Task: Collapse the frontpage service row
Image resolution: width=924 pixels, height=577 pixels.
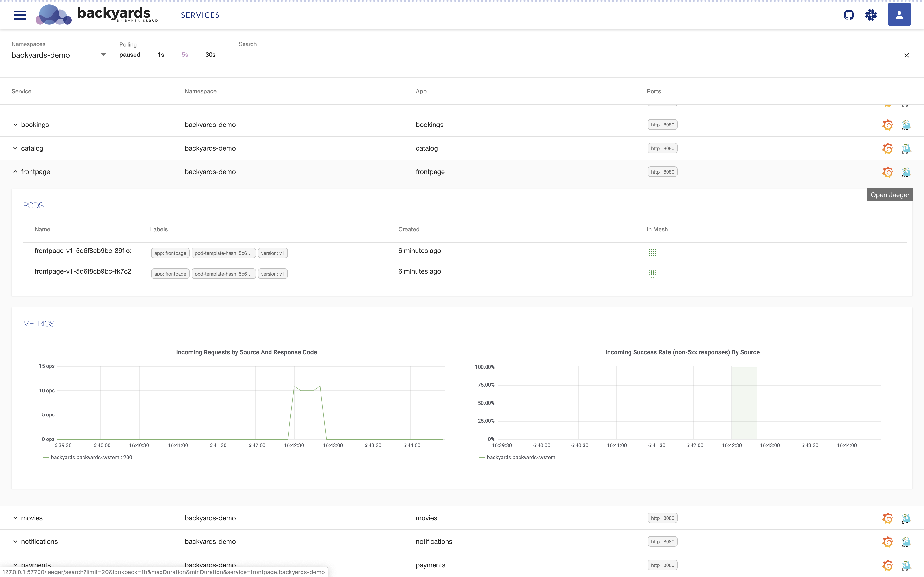Action: (15, 172)
